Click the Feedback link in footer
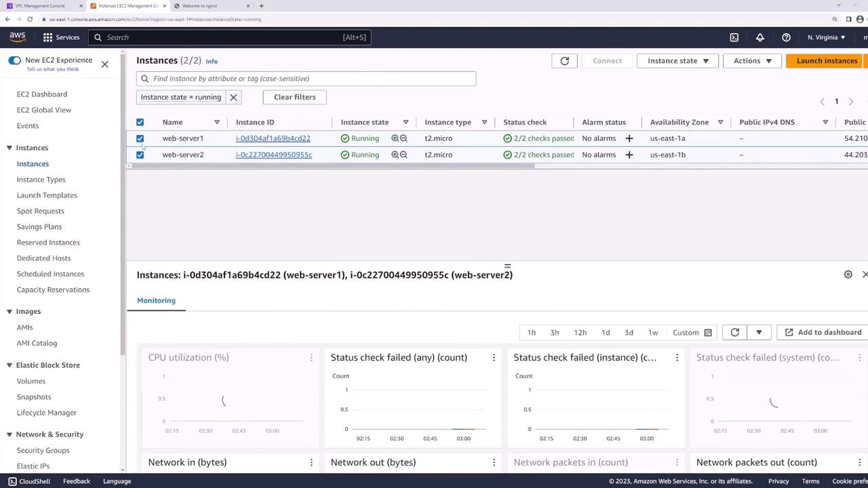The width and height of the screenshot is (868, 488). (x=77, y=481)
